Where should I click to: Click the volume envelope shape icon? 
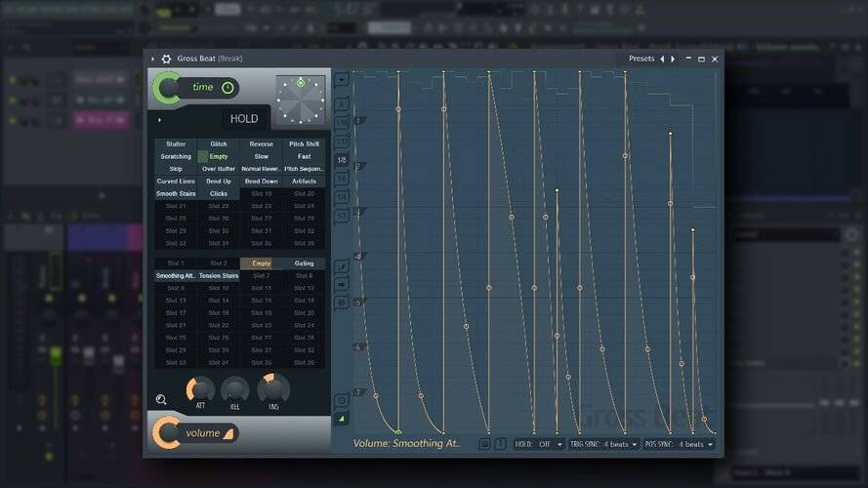click(228, 433)
